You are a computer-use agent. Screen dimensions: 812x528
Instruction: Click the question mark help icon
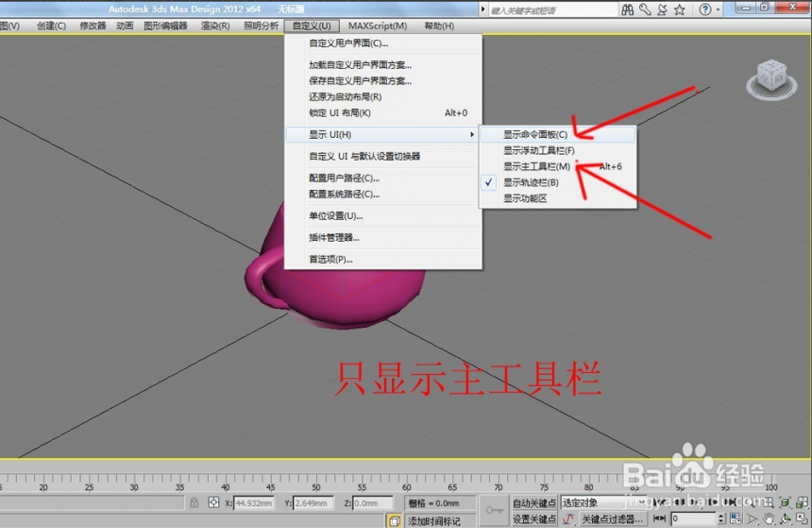[x=704, y=9]
